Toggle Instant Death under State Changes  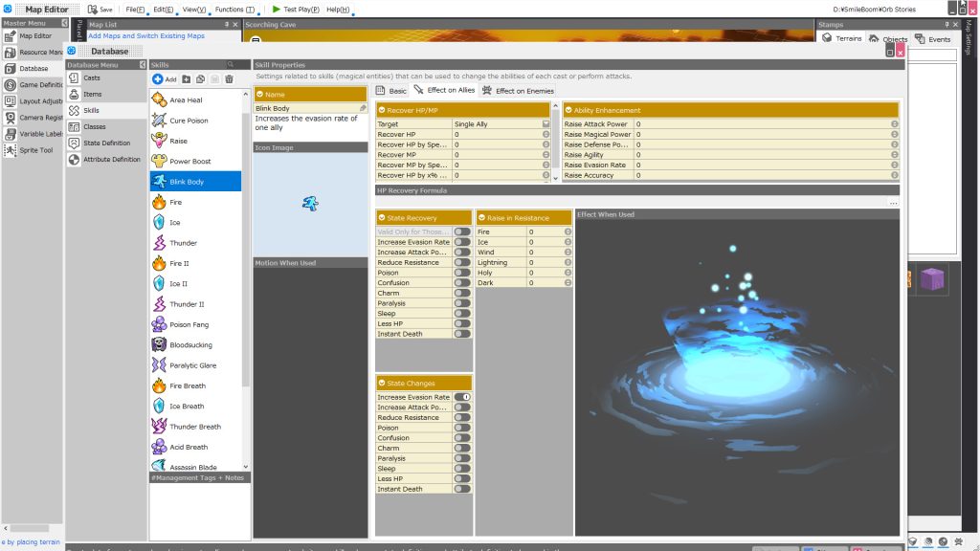462,489
